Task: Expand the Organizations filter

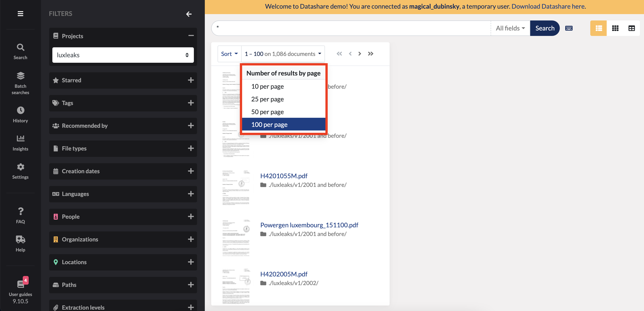Action: 191,239
